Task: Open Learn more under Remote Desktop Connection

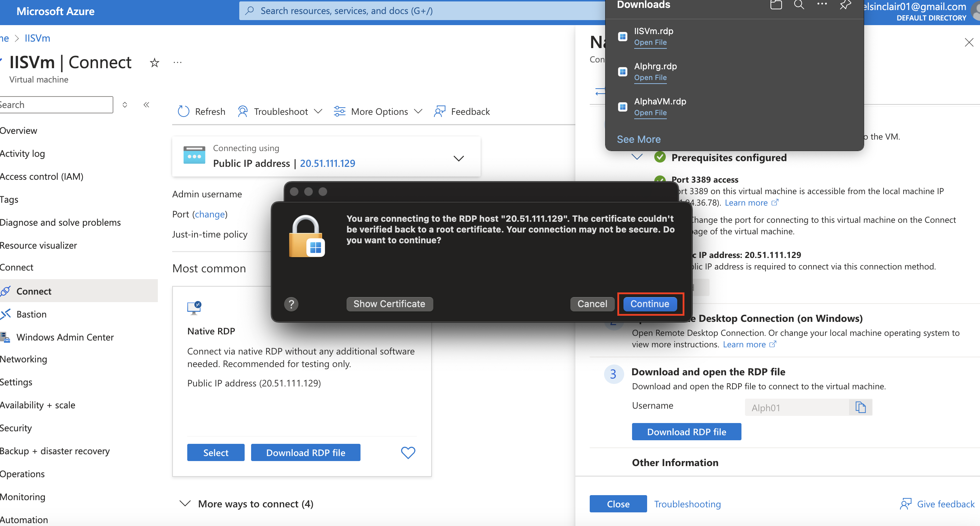Action: coord(749,344)
